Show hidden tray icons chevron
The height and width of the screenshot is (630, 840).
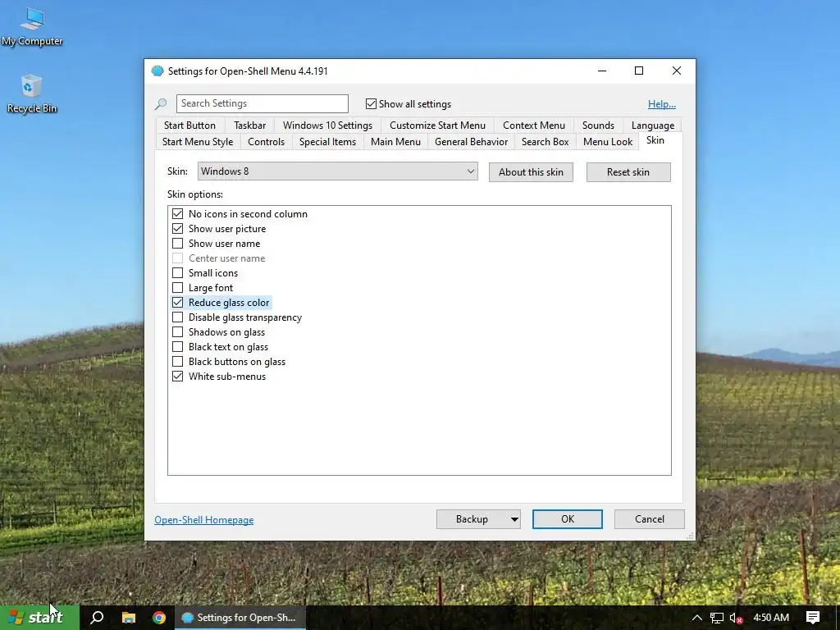pyautogui.click(x=697, y=618)
